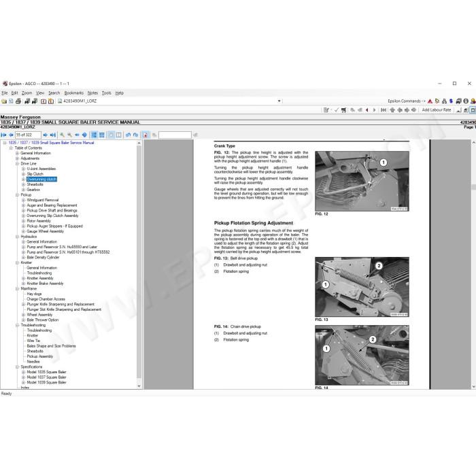Toggle continuous page layout icon

94,135
